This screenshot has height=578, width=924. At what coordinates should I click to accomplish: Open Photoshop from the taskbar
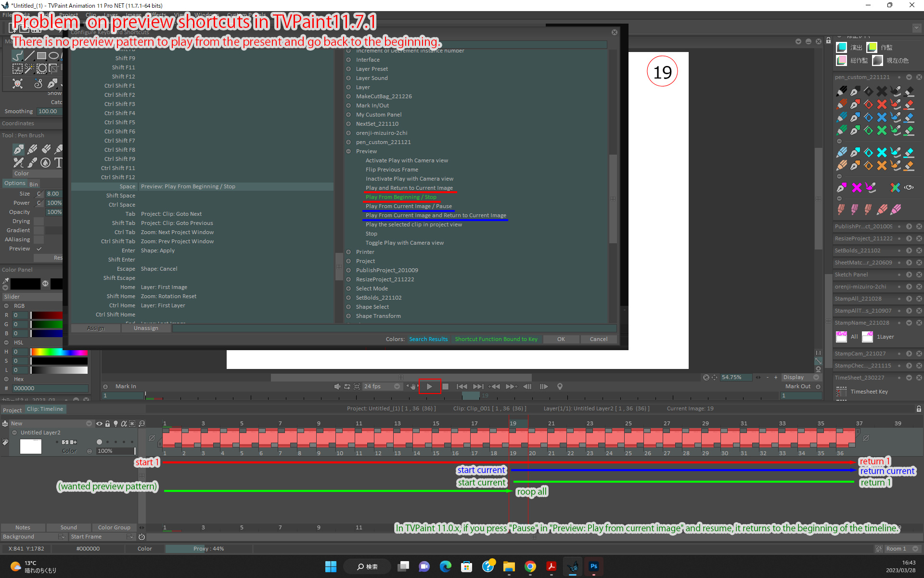click(x=593, y=566)
